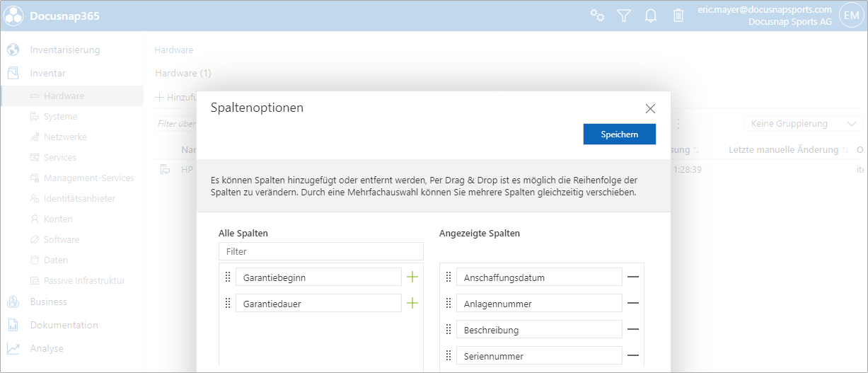Image resolution: width=868 pixels, height=373 pixels.
Task: Click the filter funnel icon in header
Action: click(x=623, y=16)
